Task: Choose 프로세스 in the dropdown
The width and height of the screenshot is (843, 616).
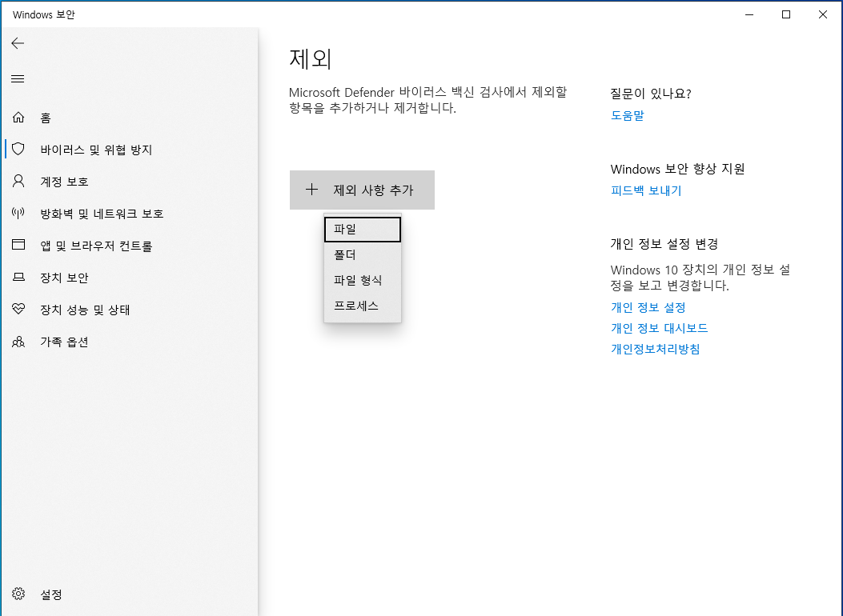Action: 363,306
